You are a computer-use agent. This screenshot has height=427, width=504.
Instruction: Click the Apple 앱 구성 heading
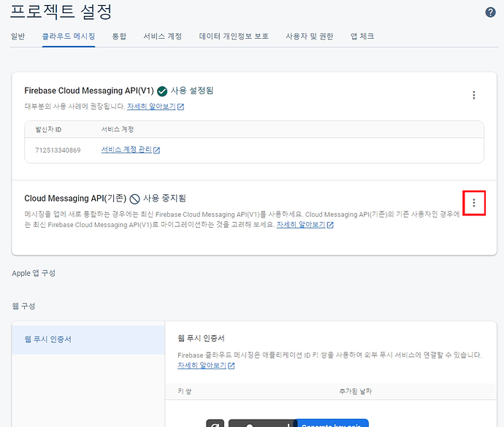[34, 274]
